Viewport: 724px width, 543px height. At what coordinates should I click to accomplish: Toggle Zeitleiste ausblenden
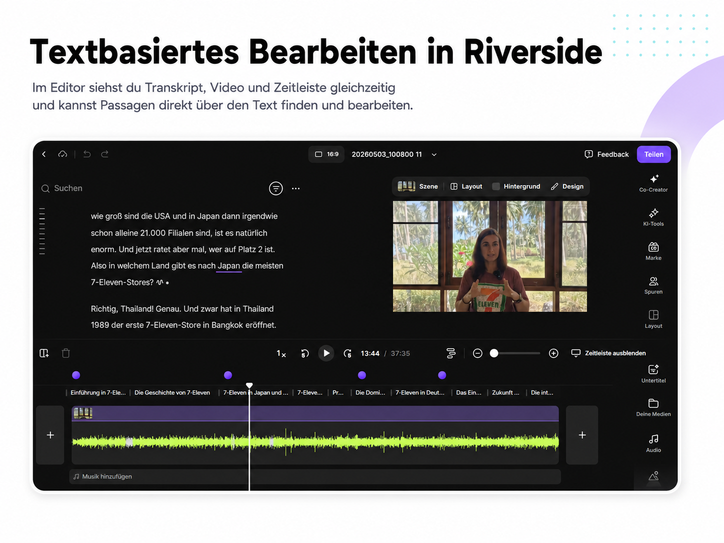pyautogui.click(x=609, y=353)
